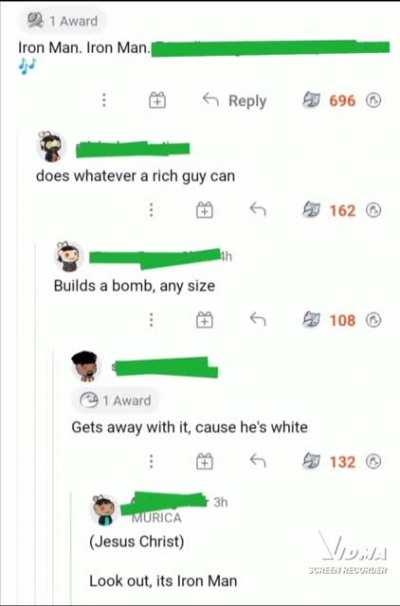Reply to 'Builds a bomb, any size' comment
The height and width of the screenshot is (606, 400).
click(x=258, y=320)
